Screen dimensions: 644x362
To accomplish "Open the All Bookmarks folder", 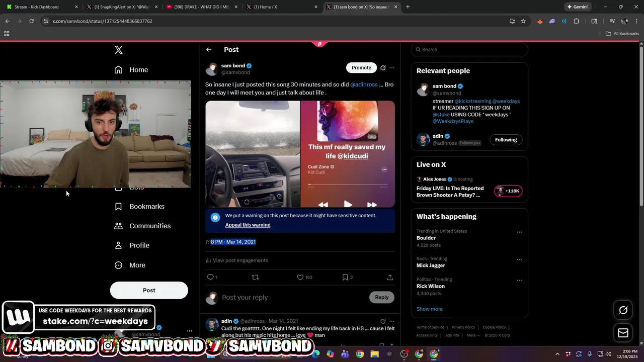I will click(622, 34).
